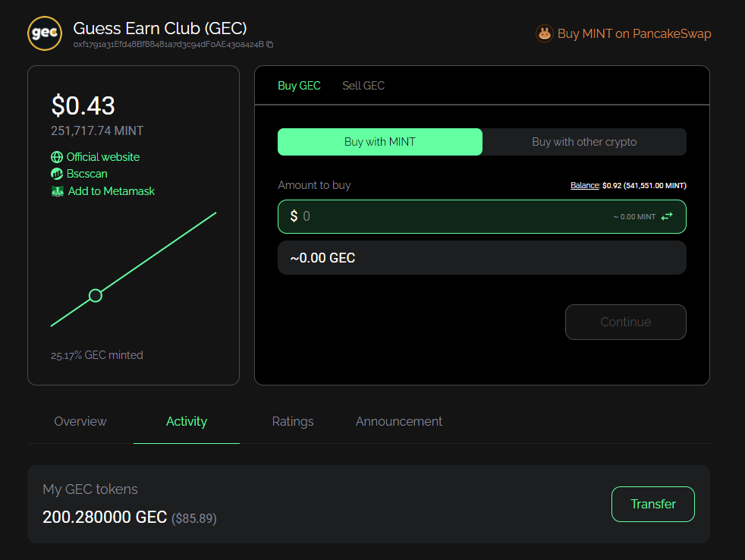This screenshot has height=560, width=745.
Task: Click the Metamask fox icon
Action: tap(58, 191)
